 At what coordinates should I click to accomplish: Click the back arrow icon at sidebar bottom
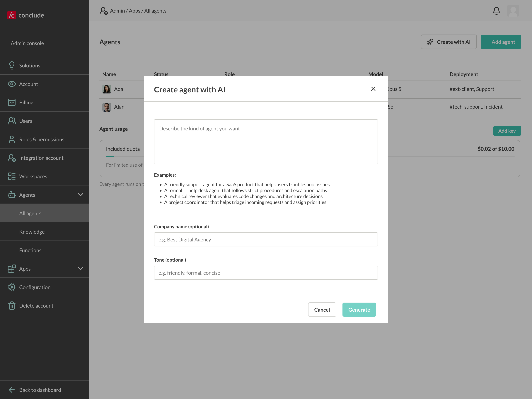pos(11,390)
